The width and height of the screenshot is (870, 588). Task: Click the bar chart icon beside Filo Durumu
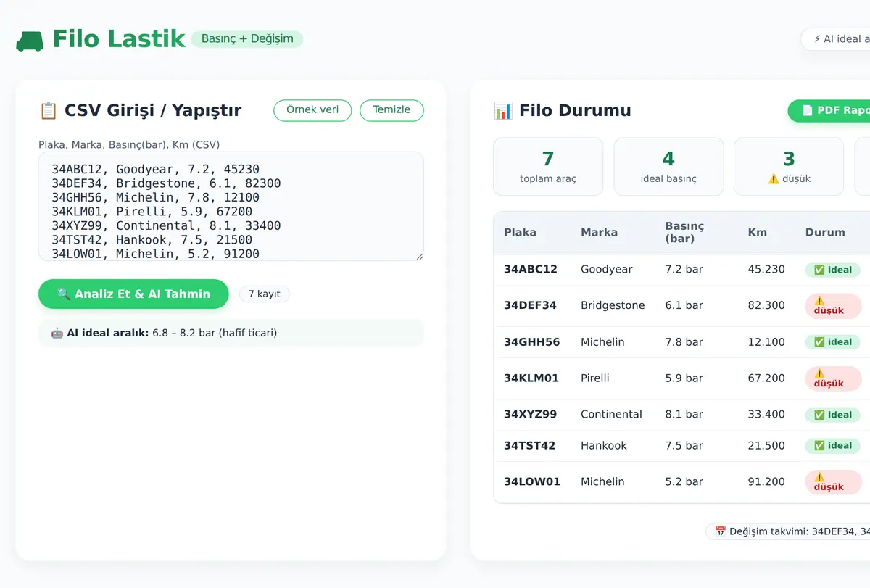pyautogui.click(x=502, y=111)
